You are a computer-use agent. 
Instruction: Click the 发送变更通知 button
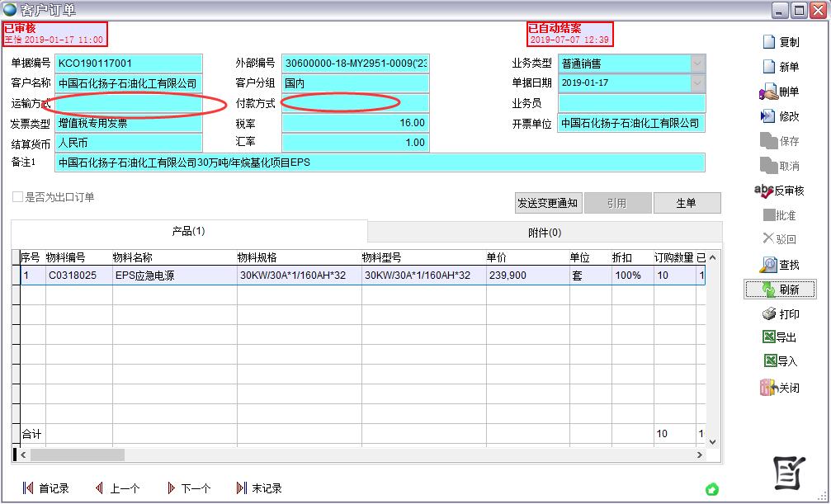click(x=548, y=202)
